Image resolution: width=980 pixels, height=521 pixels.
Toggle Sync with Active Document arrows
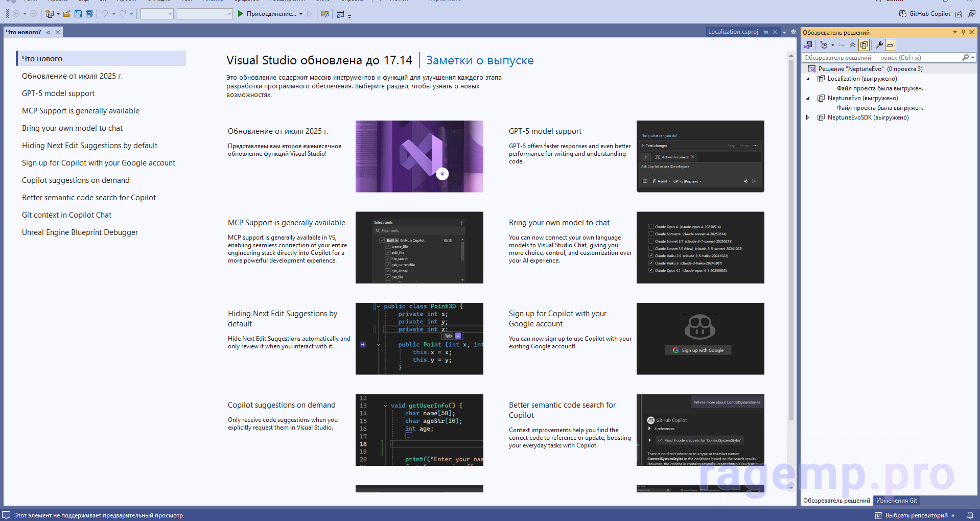click(x=842, y=45)
